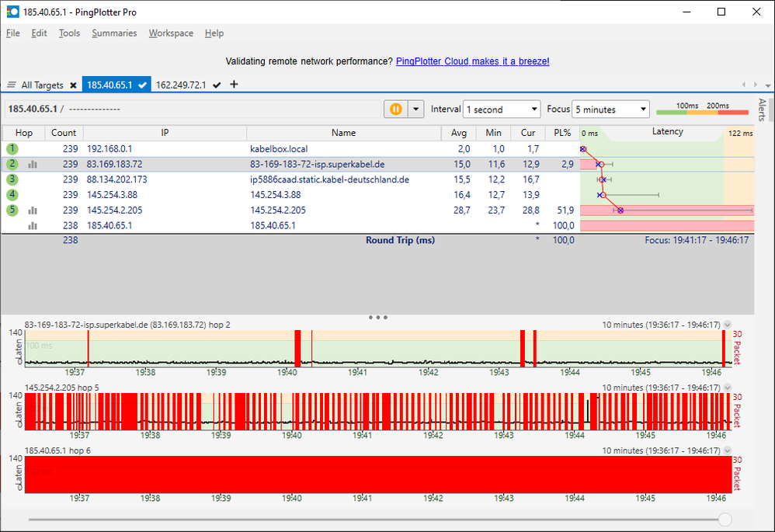Toggle timeline graph icon for hop 5
Viewport: 775px width, 532px height.
tap(33, 210)
